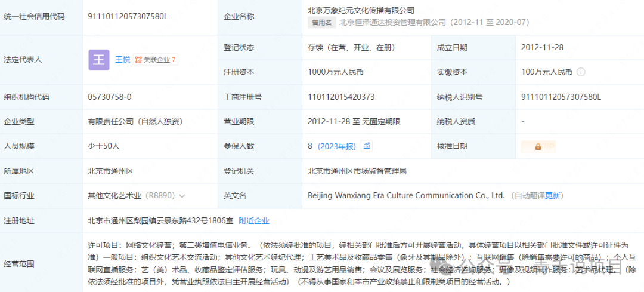Select business term 2012-11-28 至 无固定期限

point(354,122)
